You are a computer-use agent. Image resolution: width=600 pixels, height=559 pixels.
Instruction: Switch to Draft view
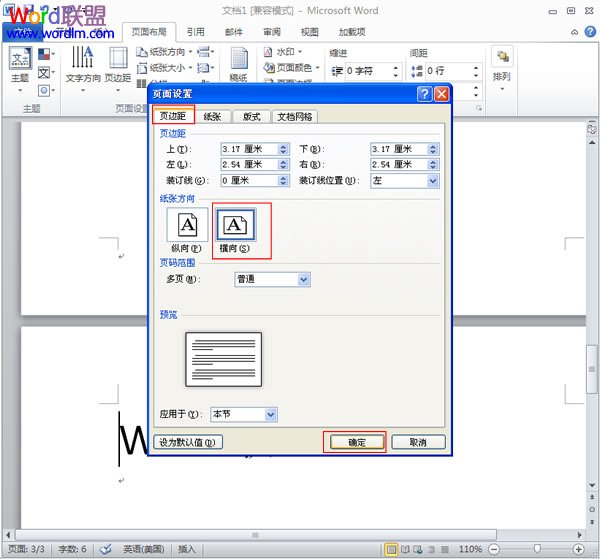445,549
